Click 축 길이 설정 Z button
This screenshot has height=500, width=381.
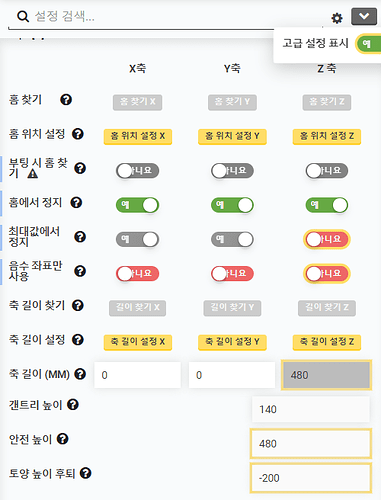[x=327, y=342]
